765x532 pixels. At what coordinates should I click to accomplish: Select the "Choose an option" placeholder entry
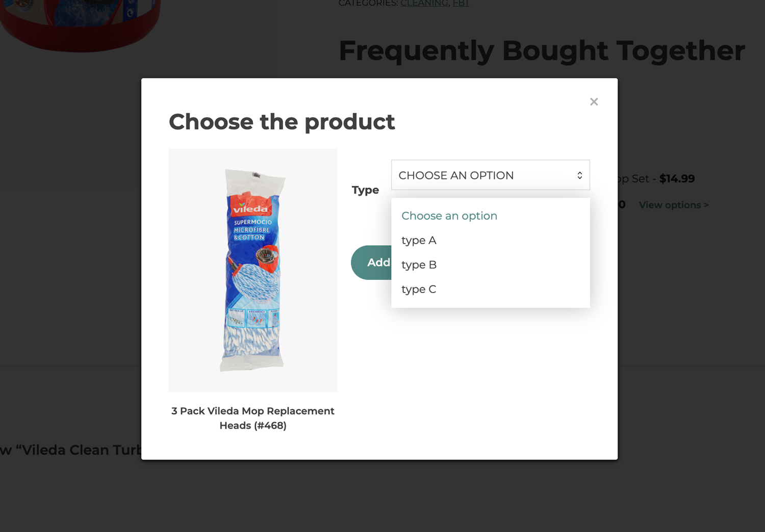(x=449, y=216)
